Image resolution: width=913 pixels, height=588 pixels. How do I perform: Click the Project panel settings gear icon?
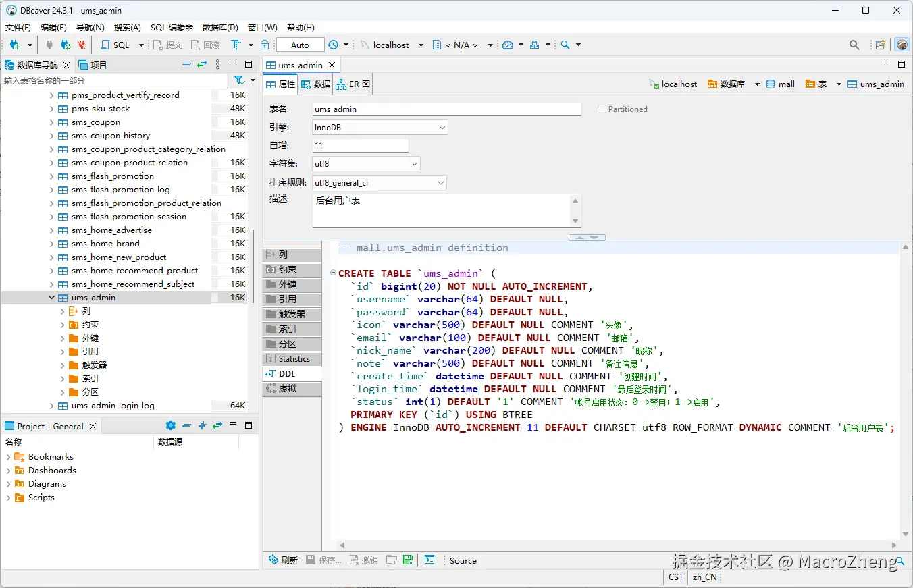(170, 426)
